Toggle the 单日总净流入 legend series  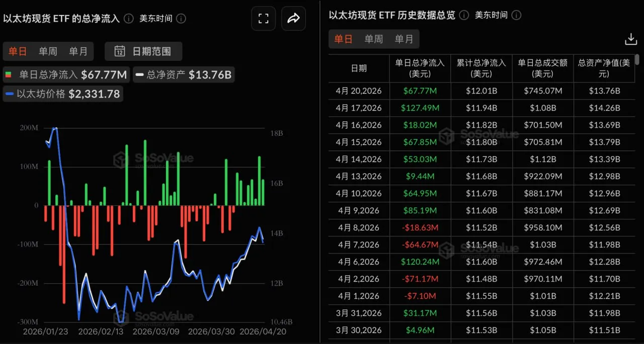click(x=66, y=75)
